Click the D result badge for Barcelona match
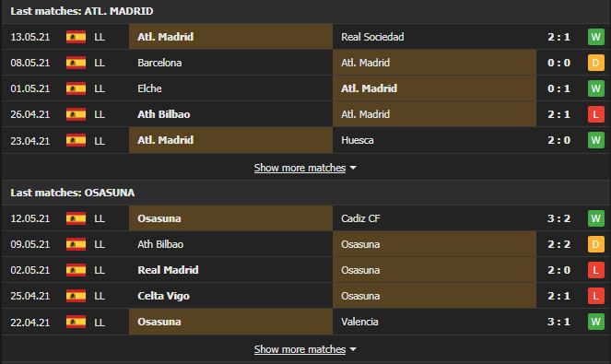 (596, 63)
